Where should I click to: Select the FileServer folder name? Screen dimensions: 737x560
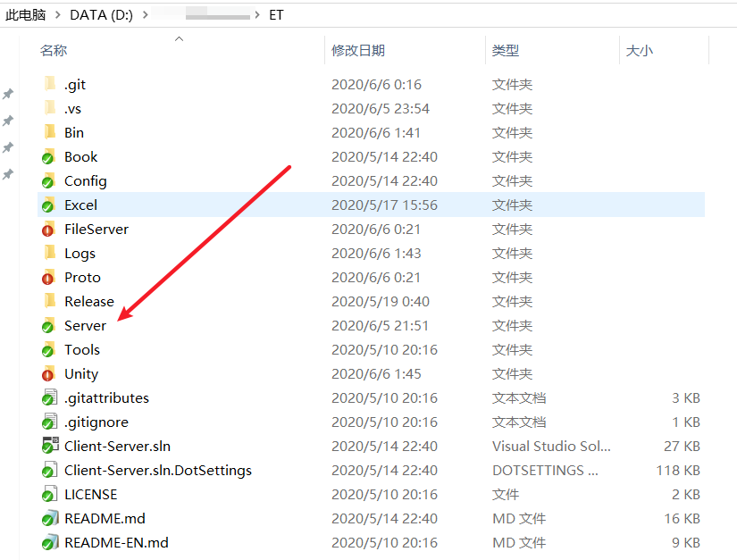[x=96, y=230]
